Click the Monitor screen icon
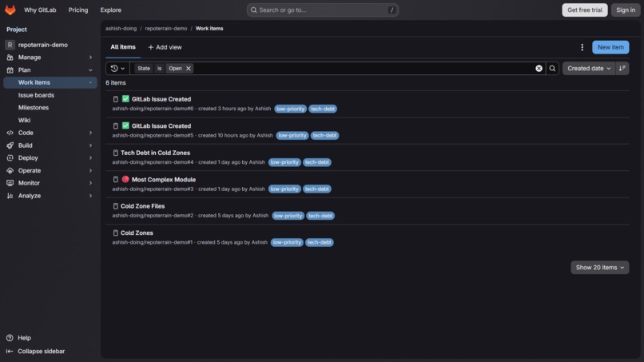This screenshot has width=644, height=362. (x=10, y=183)
